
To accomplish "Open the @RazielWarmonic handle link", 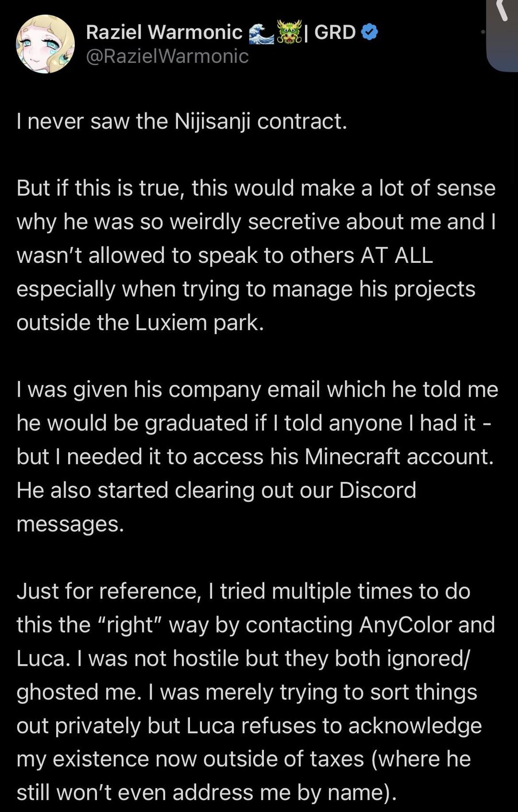I will coord(167,57).
